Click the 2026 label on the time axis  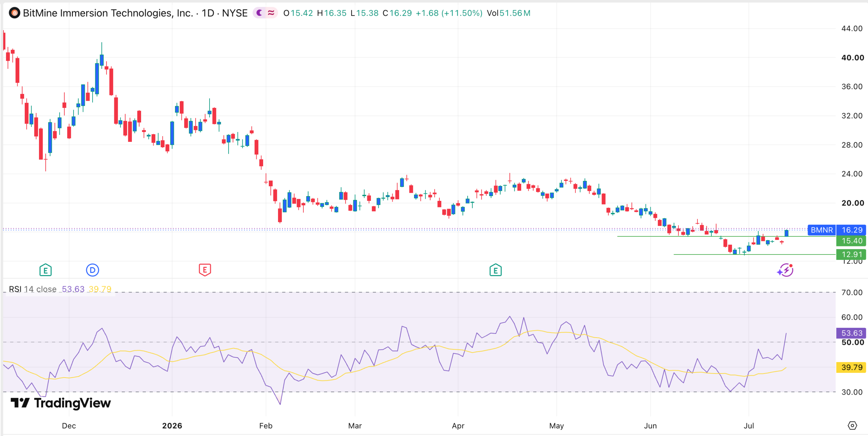tap(172, 426)
